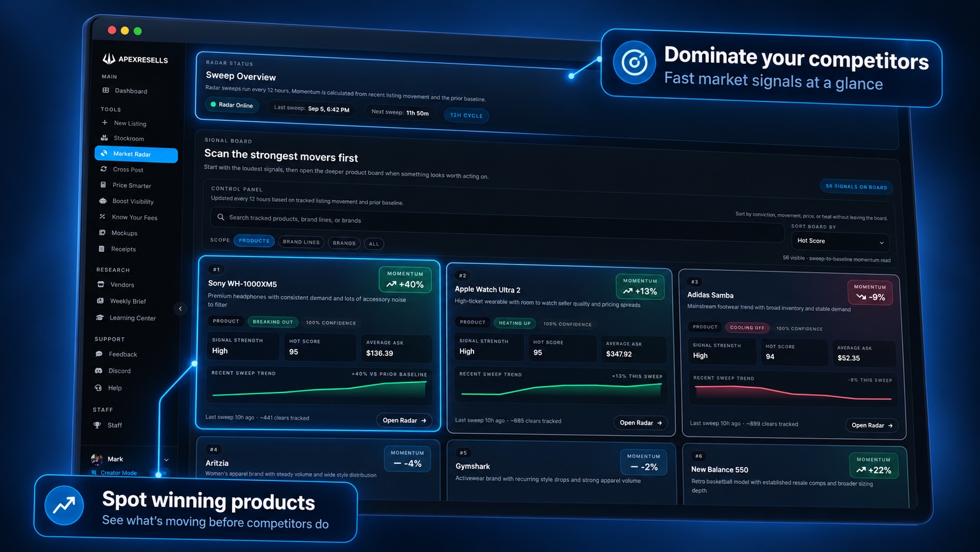Select the Brands scope filter
The width and height of the screenshot is (980, 552).
tap(344, 243)
